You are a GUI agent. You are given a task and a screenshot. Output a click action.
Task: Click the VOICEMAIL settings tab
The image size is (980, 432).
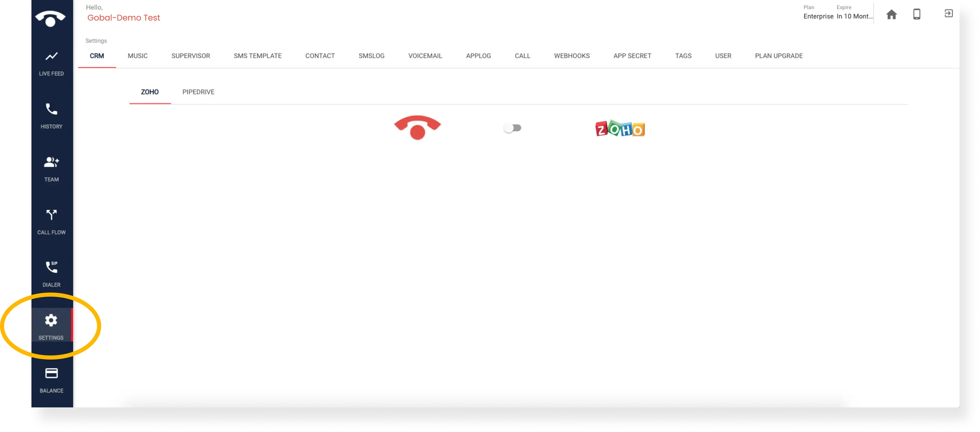pyautogui.click(x=425, y=56)
